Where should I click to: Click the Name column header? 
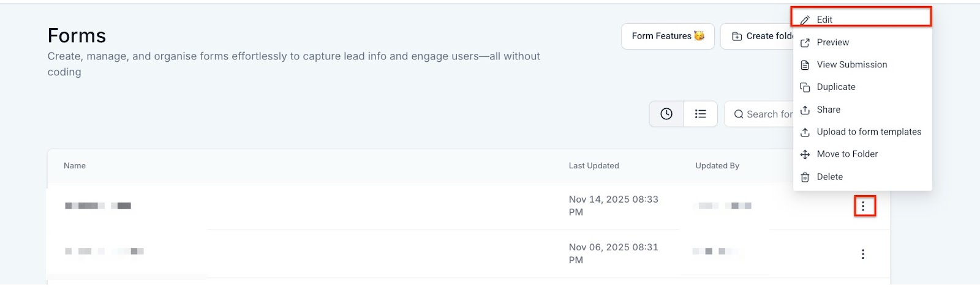pos(75,166)
